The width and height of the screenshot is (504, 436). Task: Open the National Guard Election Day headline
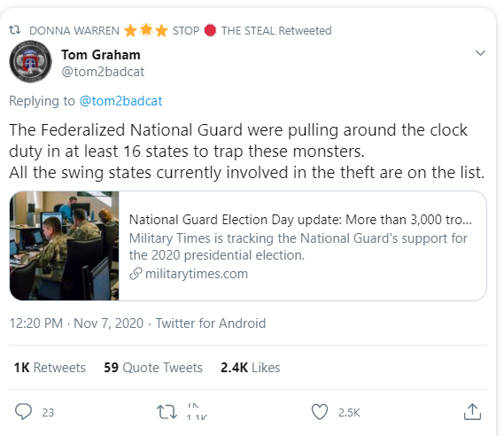(300, 220)
